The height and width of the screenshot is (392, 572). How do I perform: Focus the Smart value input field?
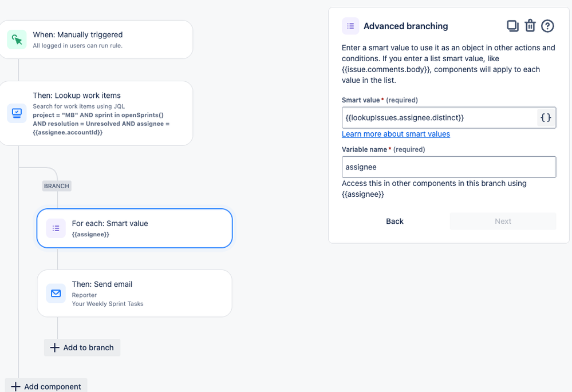(x=438, y=117)
